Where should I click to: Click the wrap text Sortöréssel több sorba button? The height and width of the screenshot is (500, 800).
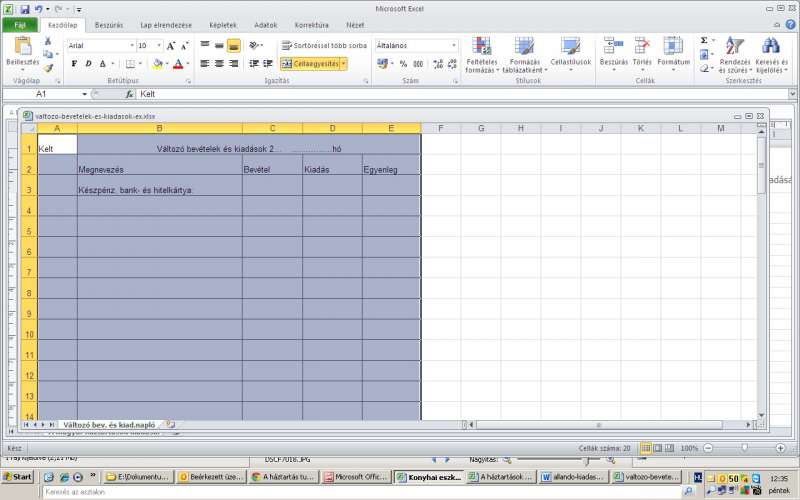click(x=324, y=45)
